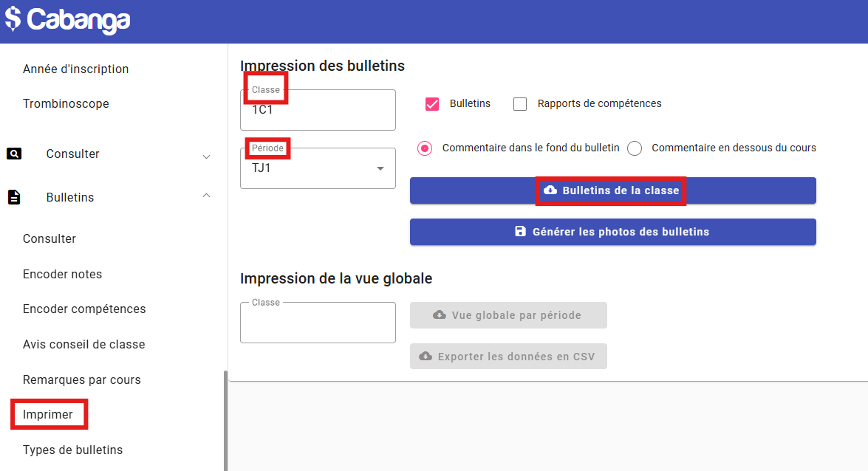Click the save icon on Générer les photos

(521, 232)
